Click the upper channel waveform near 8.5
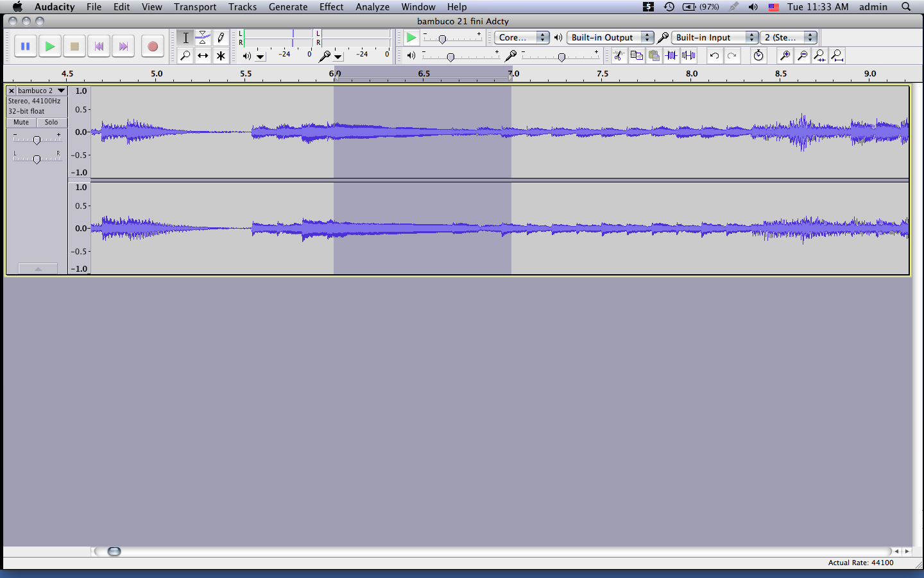 pyautogui.click(x=781, y=132)
